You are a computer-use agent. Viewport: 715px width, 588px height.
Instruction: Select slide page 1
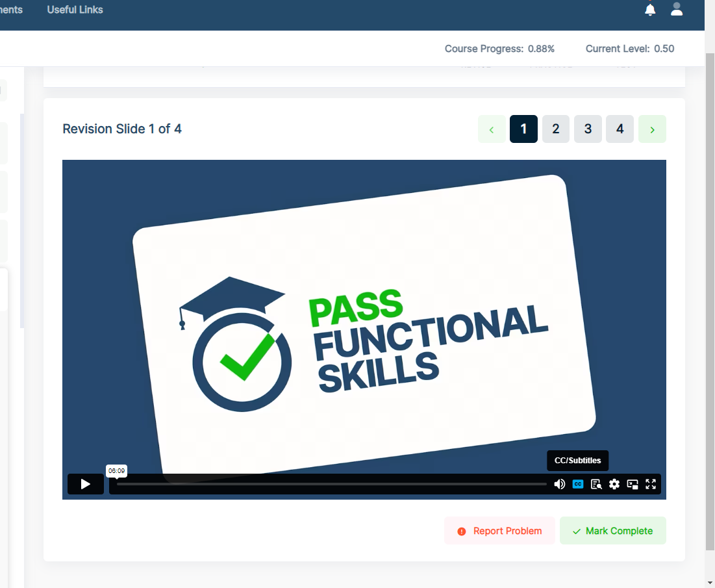pyautogui.click(x=523, y=129)
